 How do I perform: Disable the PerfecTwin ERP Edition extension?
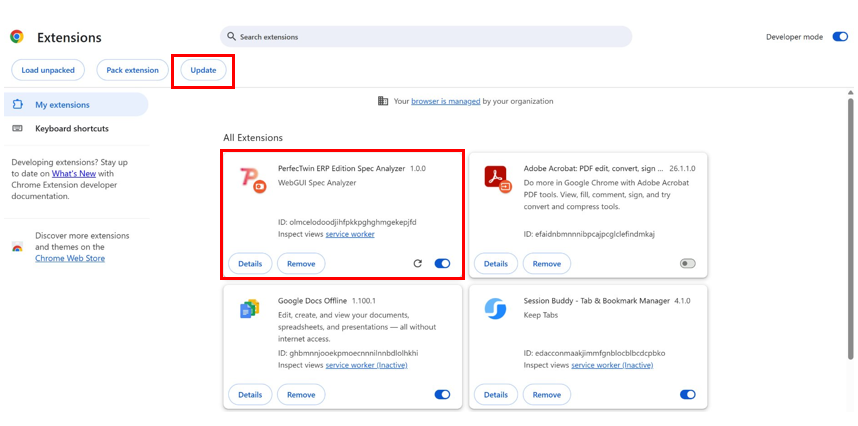(x=442, y=264)
